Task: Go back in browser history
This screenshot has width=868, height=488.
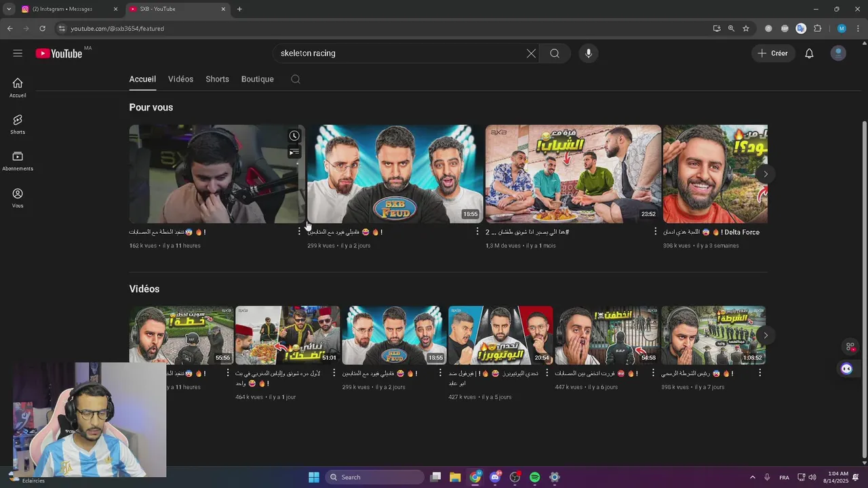Action: [9, 28]
